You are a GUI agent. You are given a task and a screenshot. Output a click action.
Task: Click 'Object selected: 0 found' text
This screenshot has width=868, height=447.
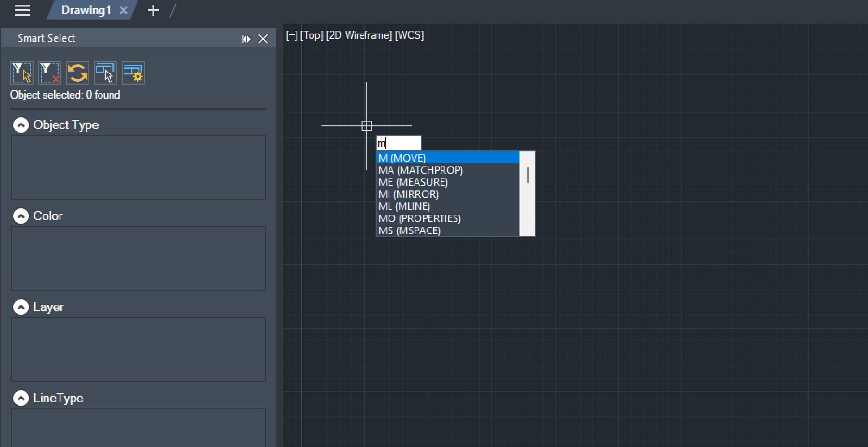tap(65, 95)
